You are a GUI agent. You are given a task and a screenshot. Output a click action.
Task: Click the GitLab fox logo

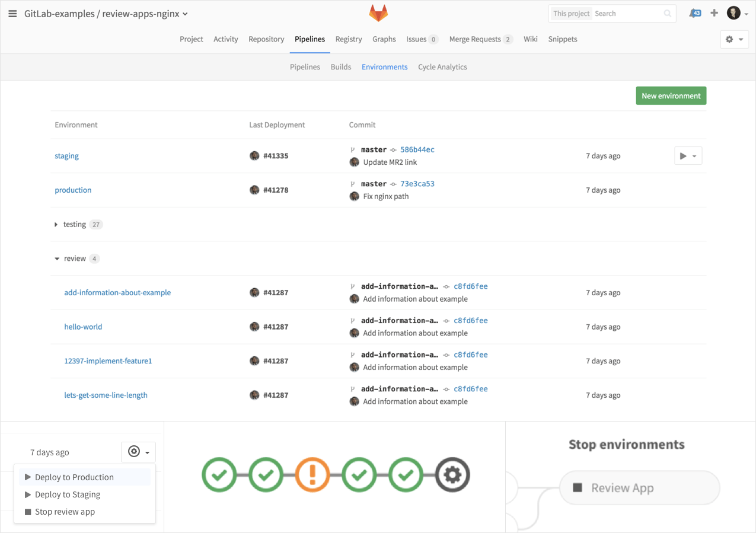coord(378,13)
